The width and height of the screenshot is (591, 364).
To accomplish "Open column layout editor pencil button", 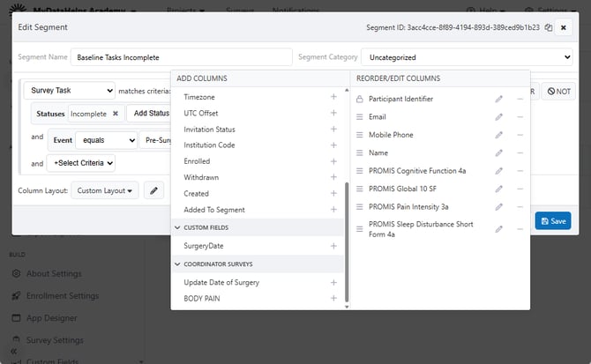I will [153, 190].
